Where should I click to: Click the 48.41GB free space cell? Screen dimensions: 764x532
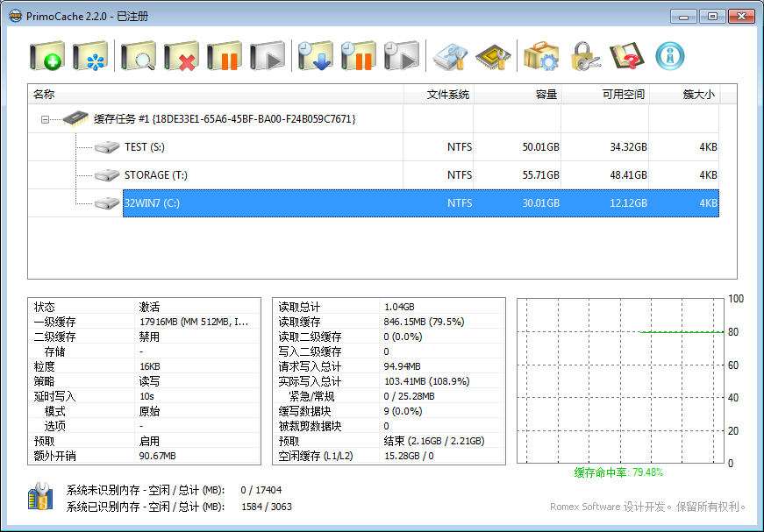629,174
